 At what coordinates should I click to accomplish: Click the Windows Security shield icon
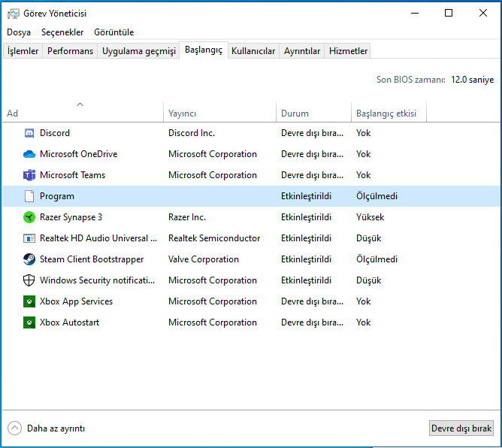tap(29, 280)
